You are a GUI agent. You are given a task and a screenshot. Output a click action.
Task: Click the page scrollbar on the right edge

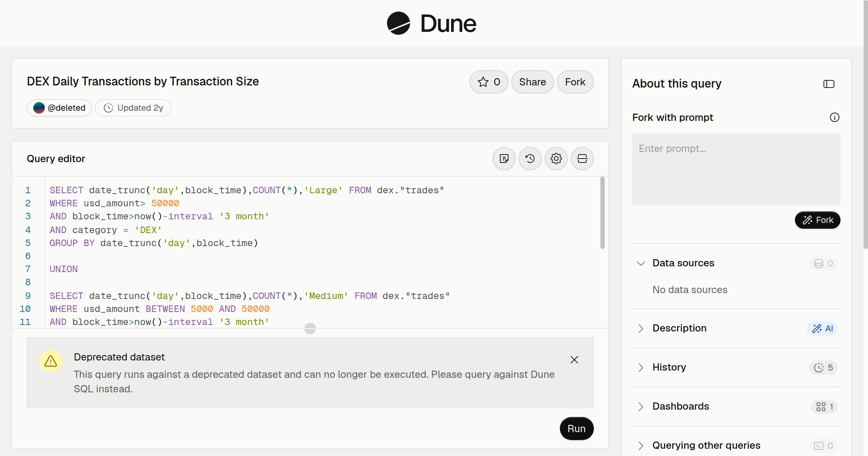[x=865, y=125]
